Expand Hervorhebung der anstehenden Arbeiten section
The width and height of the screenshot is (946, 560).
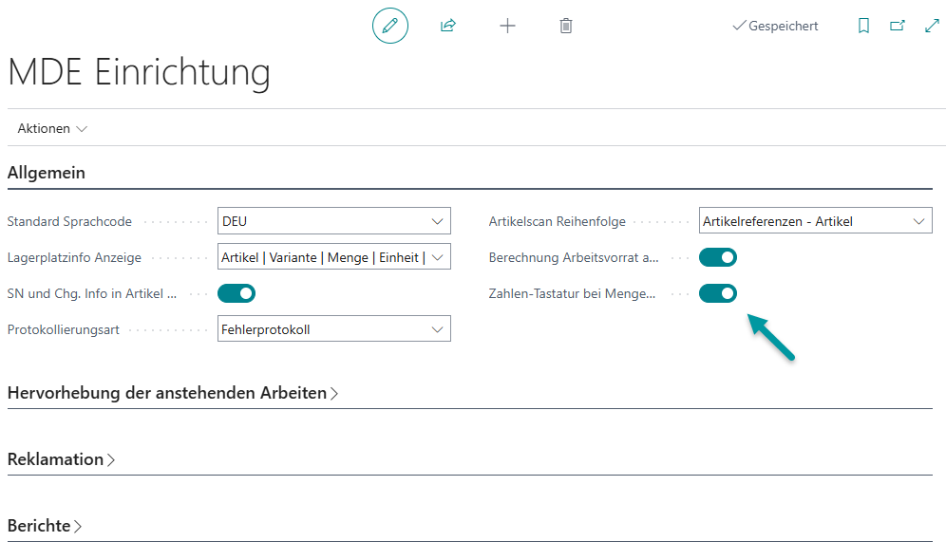coord(173,393)
